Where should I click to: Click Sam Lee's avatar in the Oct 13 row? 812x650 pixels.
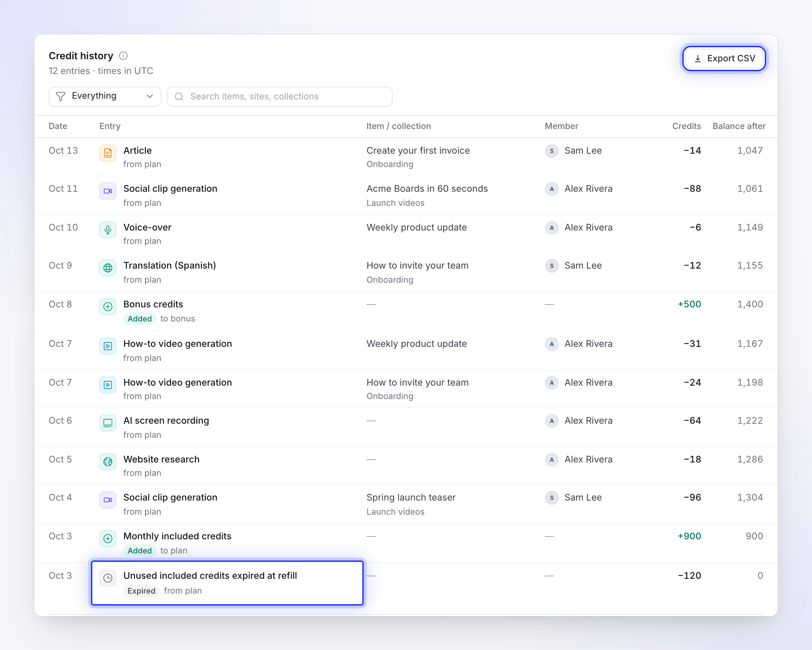click(x=551, y=151)
